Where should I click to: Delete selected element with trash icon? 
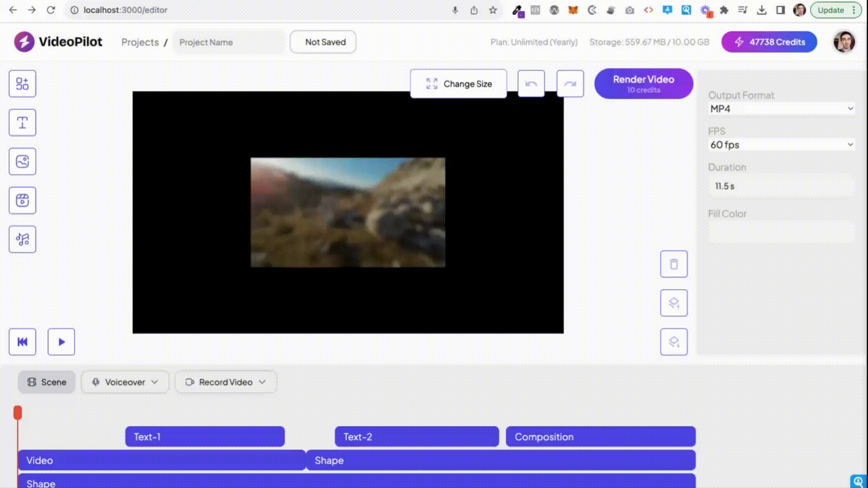click(674, 264)
